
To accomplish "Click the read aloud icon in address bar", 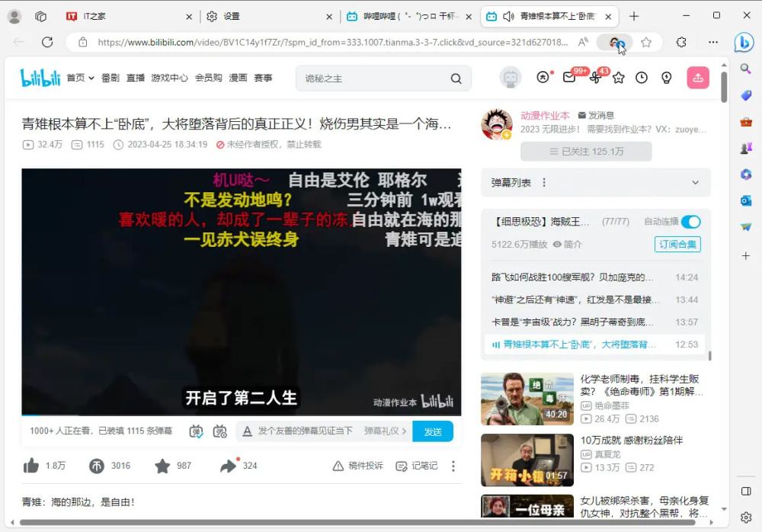I will click(583, 43).
